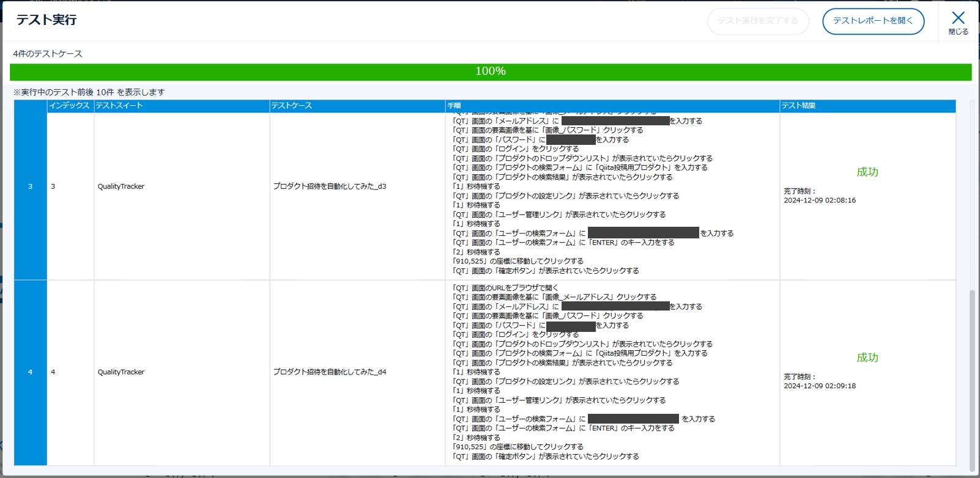Image resolution: width=980 pixels, height=478 pixels.
Task: Click the note ※実行中のテスト前後 10件 を表示します
Action: (x=89, y=92)
